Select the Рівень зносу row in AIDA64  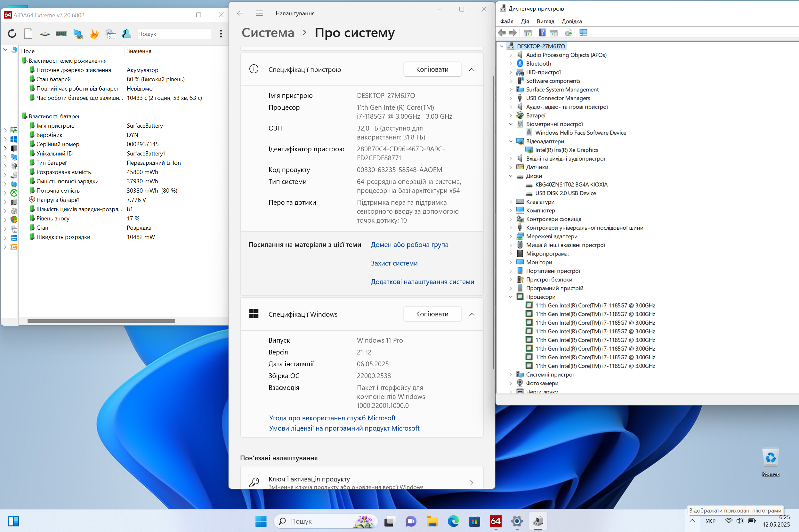click(x=124, y=218)
